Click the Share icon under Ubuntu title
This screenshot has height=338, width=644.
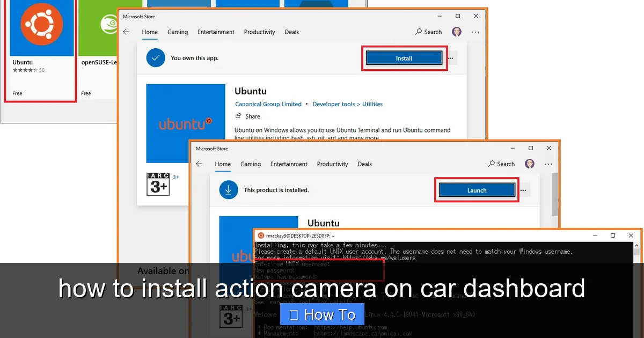239,116
